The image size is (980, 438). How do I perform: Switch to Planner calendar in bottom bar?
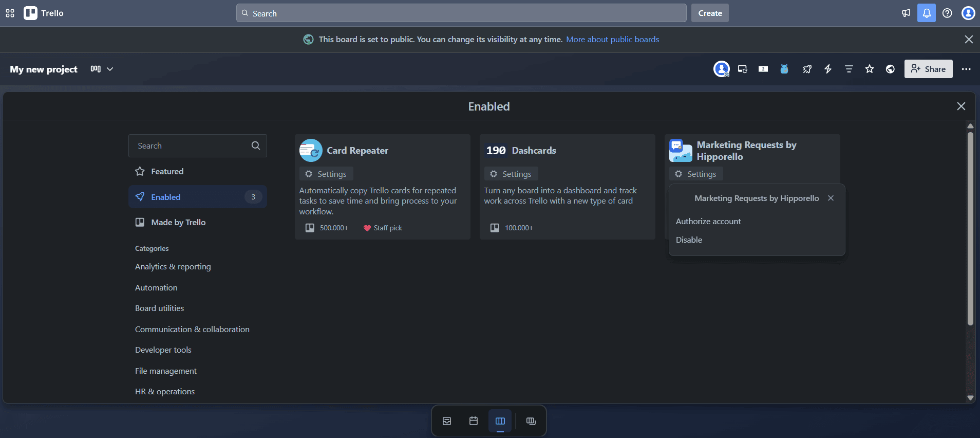coord(474,421)
